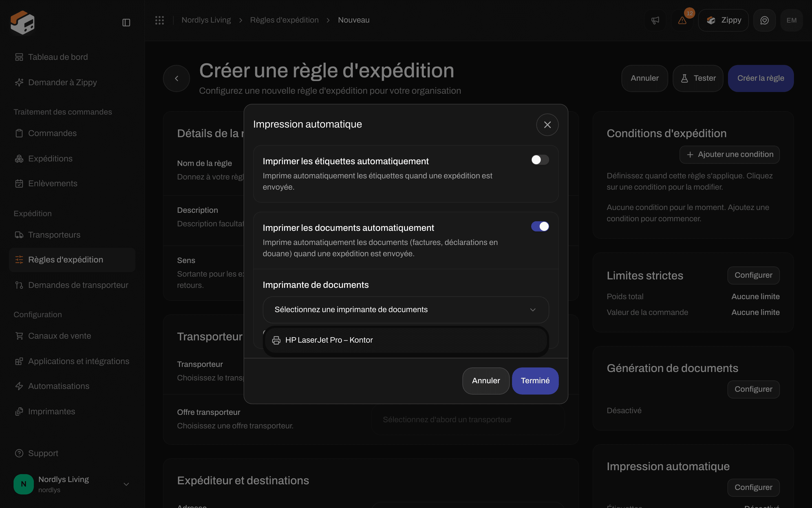This screenshot has height=508, width=812.
Task: Click the Canaux de vente cart icon
Action: pos(19,336)
